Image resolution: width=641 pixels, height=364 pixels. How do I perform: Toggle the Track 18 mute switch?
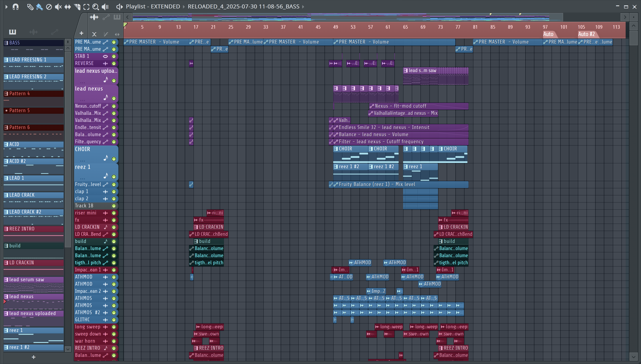(114, 206)
